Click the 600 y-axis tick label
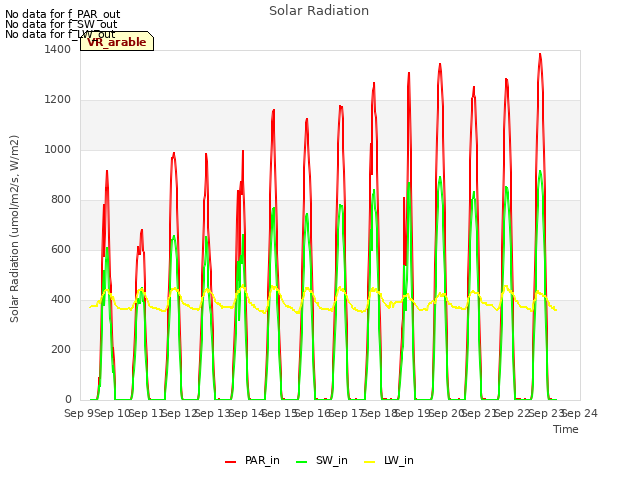This screenshot has height=480, width=640. [61, 249]
